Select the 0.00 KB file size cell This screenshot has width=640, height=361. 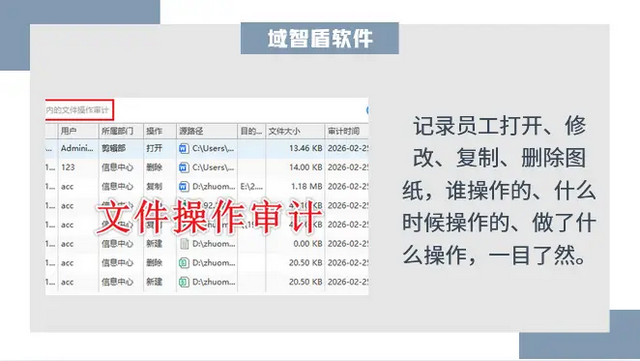(x=308, y=244)
